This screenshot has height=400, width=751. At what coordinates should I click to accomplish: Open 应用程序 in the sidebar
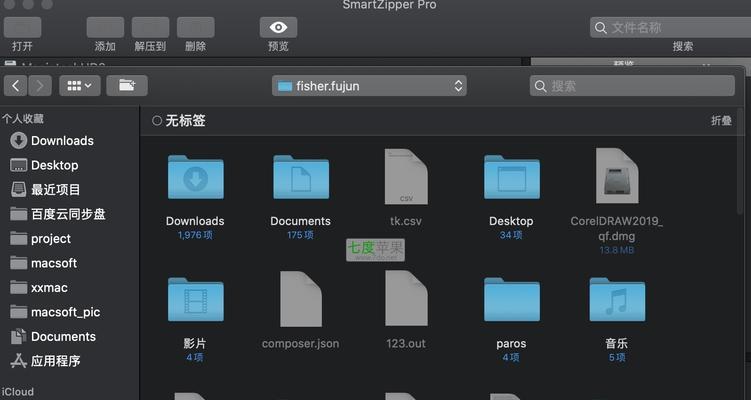45,361
